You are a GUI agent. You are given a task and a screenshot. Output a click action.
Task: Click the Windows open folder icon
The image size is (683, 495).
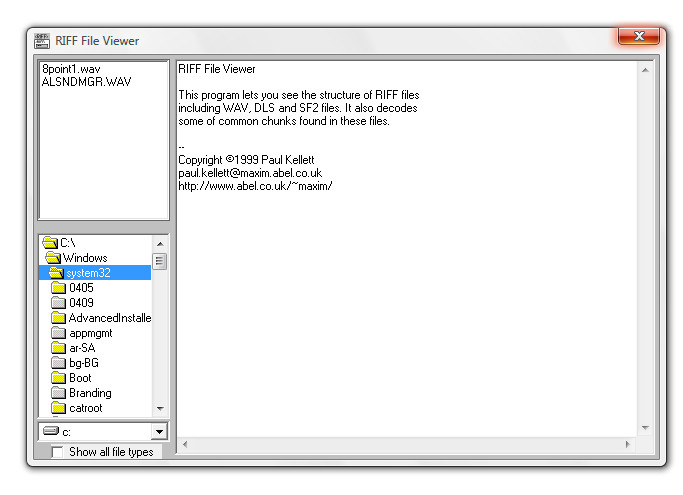click(53, 258)
